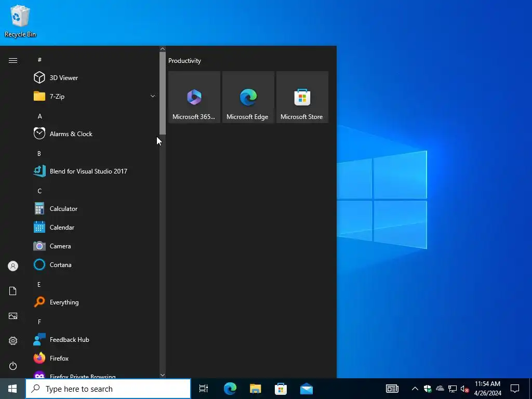Open Microsoft Store from the taskbar
Screen dimensions: 532x399
coord(281,389)
